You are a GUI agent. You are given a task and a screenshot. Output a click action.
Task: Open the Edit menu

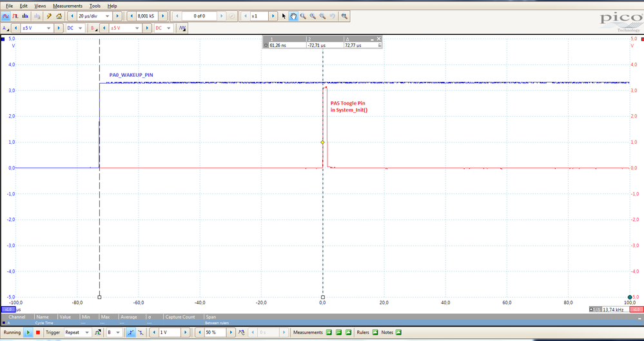click(24, 6)
